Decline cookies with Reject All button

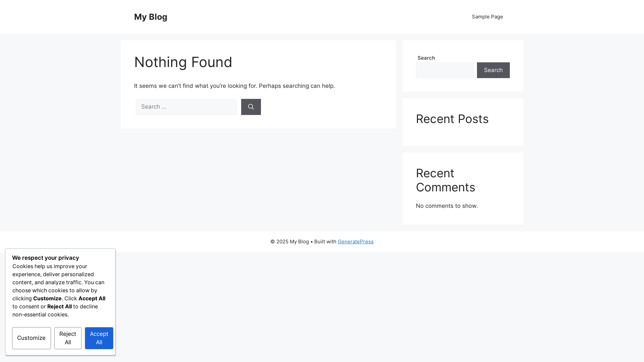click(x=68, y=338)
